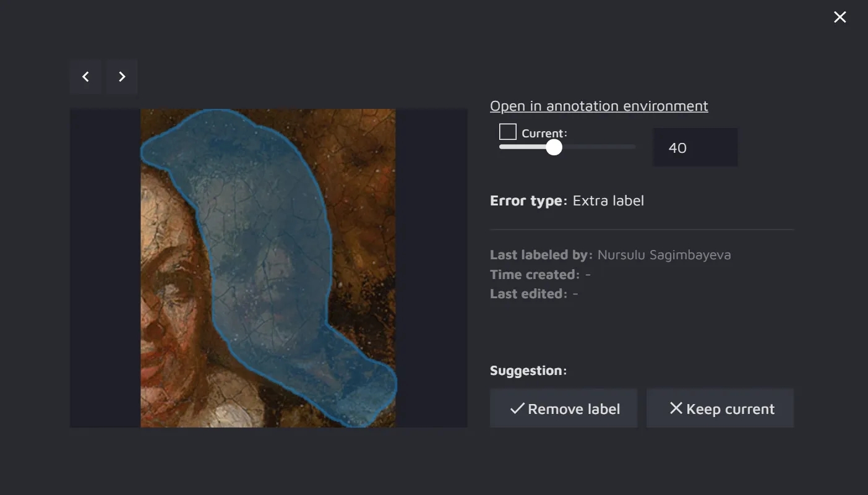Click the Suggestion heading
Screen dimensions: 868x495
coord(528,371)
